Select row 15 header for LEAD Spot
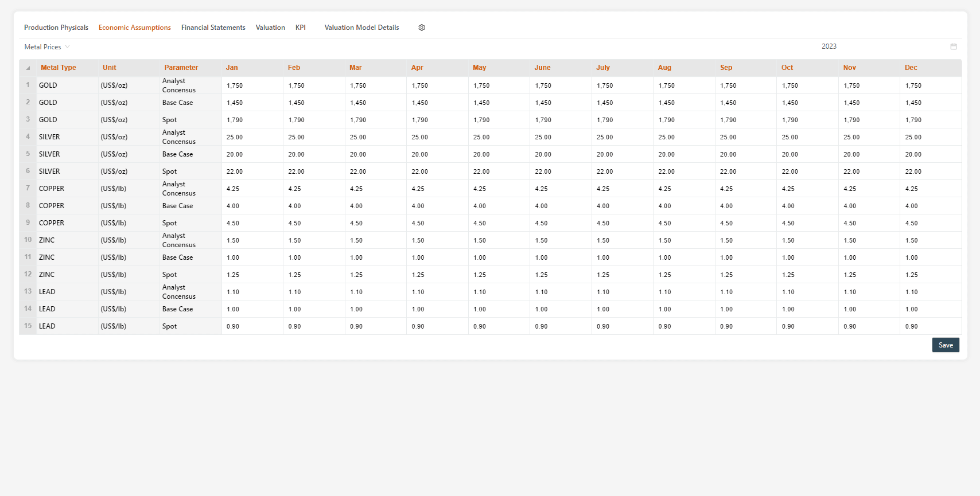Image resolution: width=980 pixels, height=496 pixels. tap(28, 326)
